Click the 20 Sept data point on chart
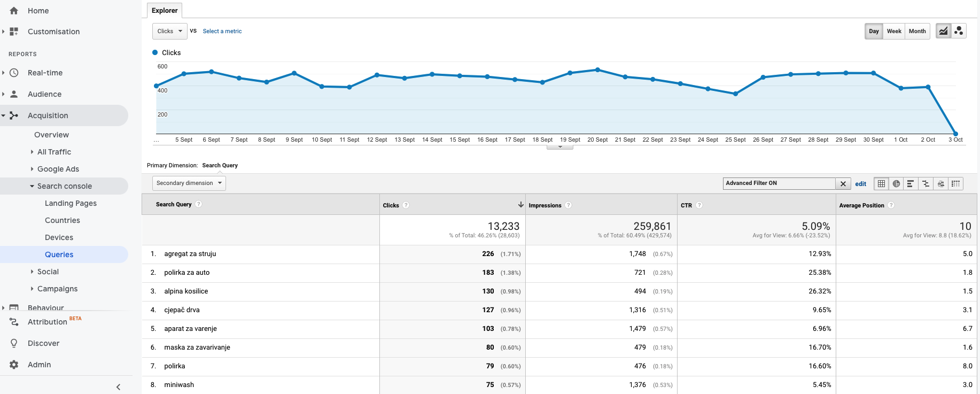The image size is (980, 394). coord(597,69)
